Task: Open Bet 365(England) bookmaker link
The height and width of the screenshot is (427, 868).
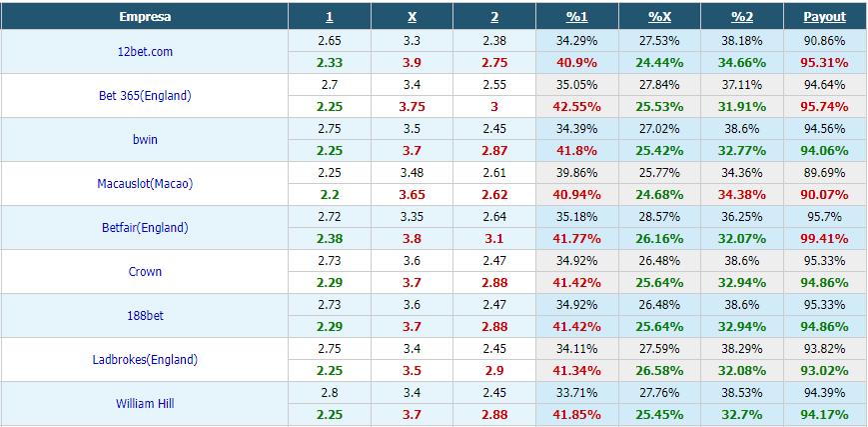Action: tap(145, 95)
